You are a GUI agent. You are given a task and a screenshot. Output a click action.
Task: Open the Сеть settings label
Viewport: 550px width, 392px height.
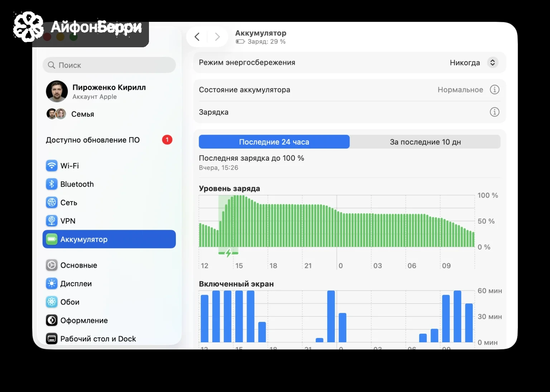coord(69,203)
